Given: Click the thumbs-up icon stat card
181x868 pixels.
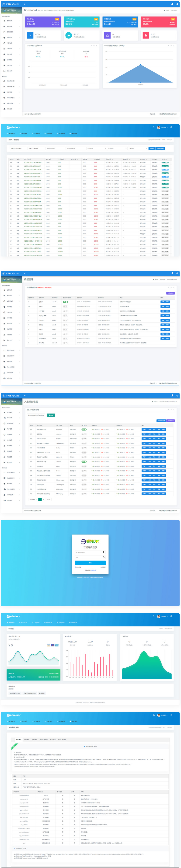Looking at the screenshot, I should [69, 35].
